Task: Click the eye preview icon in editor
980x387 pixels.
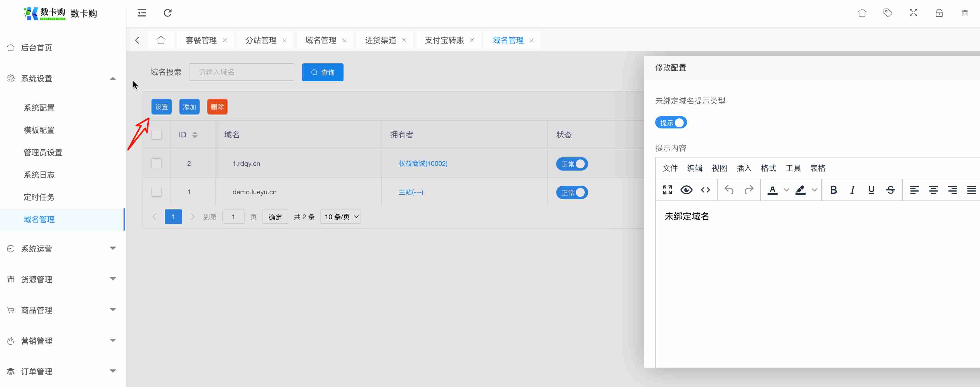Action: click(686, 190)
